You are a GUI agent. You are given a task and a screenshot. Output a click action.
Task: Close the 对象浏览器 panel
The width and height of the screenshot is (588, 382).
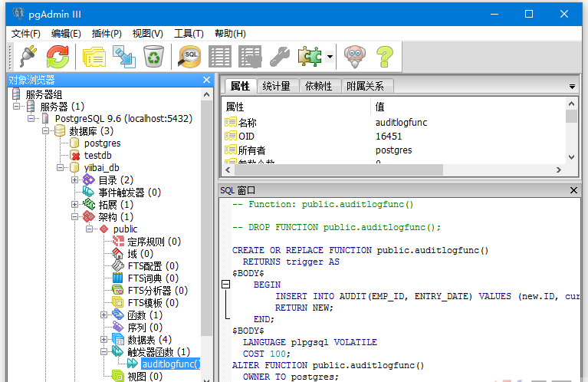click(x=206, y=80)
